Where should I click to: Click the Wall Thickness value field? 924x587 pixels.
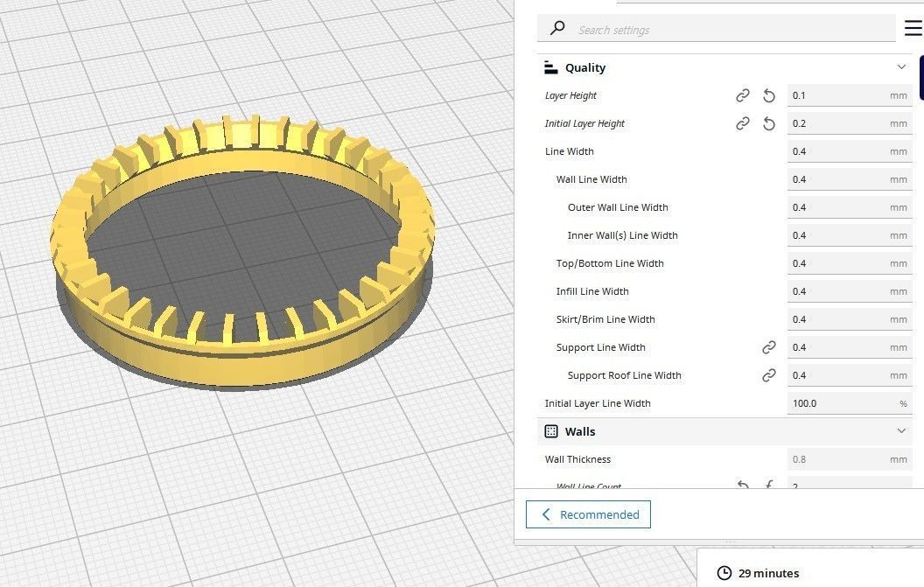[850, 459]
